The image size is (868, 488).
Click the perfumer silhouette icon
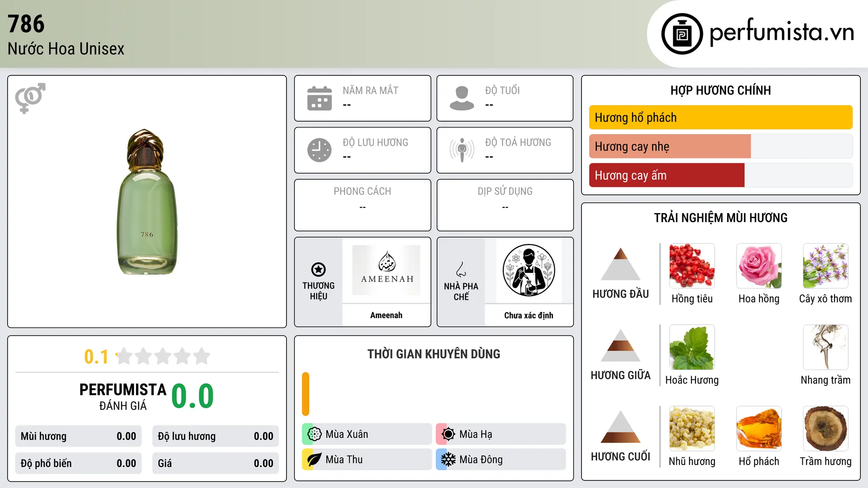coord(529,270)
